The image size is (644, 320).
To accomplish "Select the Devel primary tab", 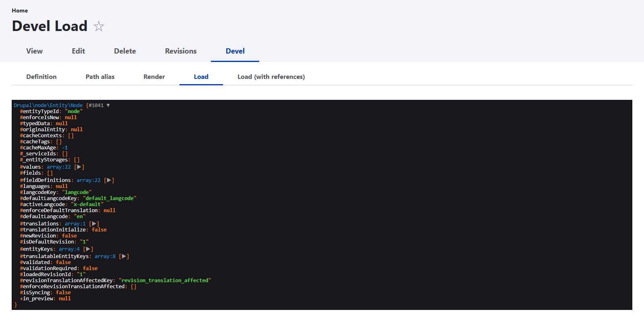I will coord(235,51).
